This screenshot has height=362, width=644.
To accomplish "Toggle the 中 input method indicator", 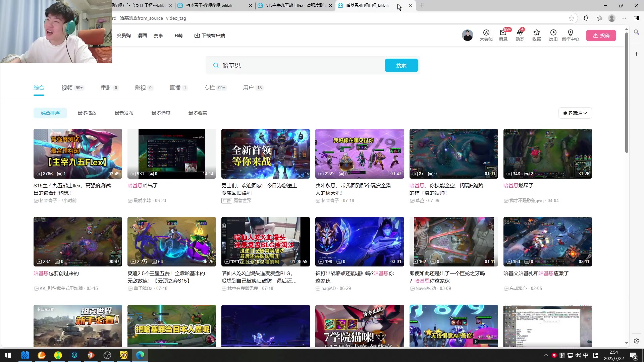I will tap(586, 355).
